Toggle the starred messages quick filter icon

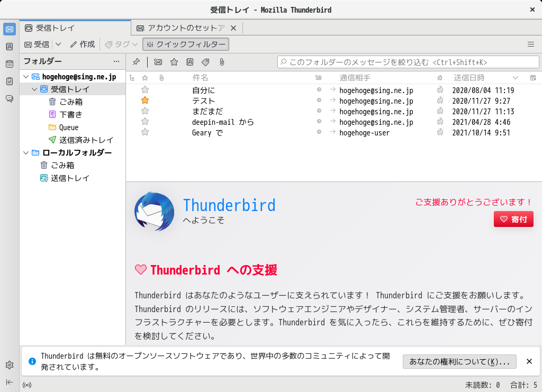[x=174, y=62]
